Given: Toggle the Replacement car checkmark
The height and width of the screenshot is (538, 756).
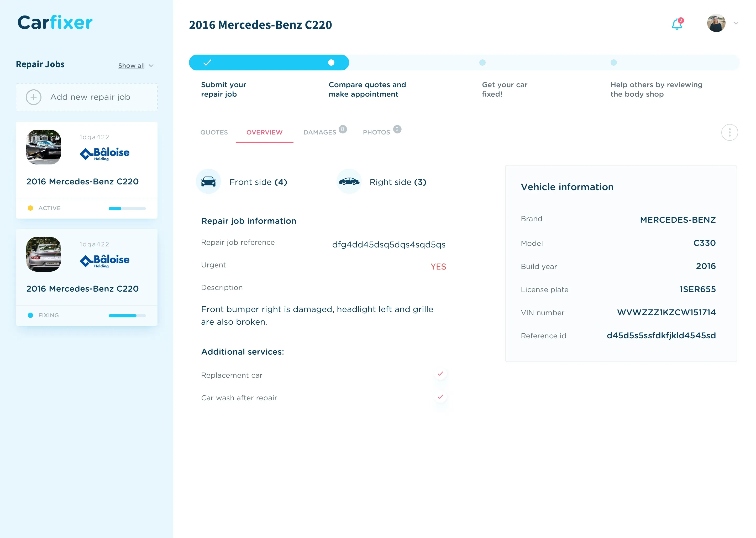Looking at the screenshot, I should 440,374.
